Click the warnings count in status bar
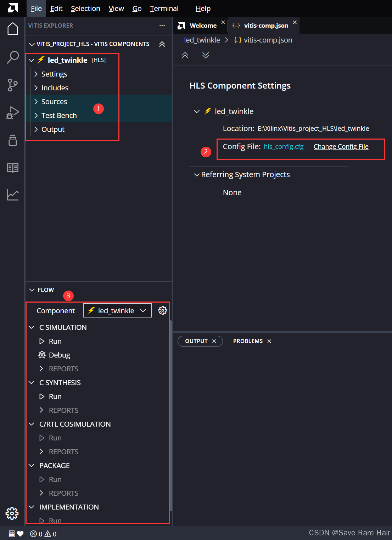392x540 pixels. click(x=51, y=534)
